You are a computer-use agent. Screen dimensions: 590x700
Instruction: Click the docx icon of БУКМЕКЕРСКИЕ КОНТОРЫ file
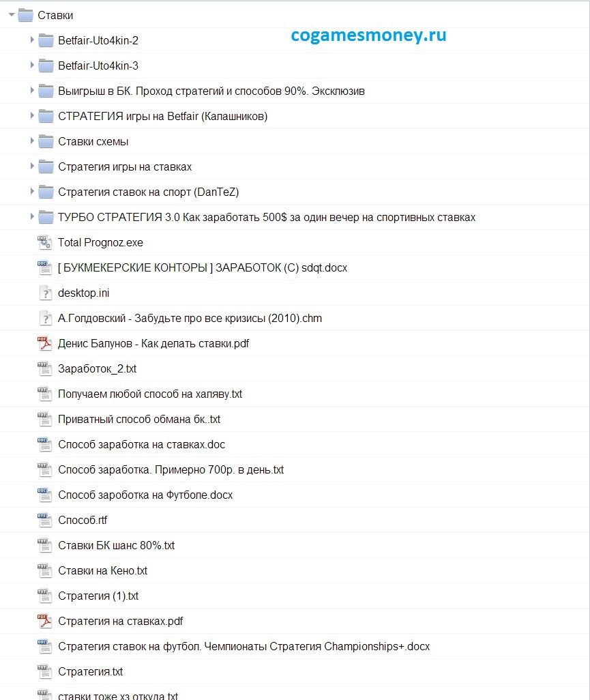(x=44, y=267)
